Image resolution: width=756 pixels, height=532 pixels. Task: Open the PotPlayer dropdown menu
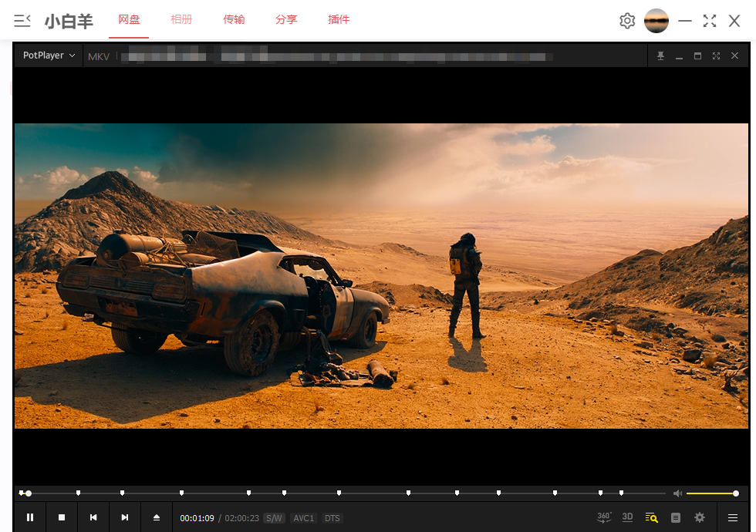(49, 56)
